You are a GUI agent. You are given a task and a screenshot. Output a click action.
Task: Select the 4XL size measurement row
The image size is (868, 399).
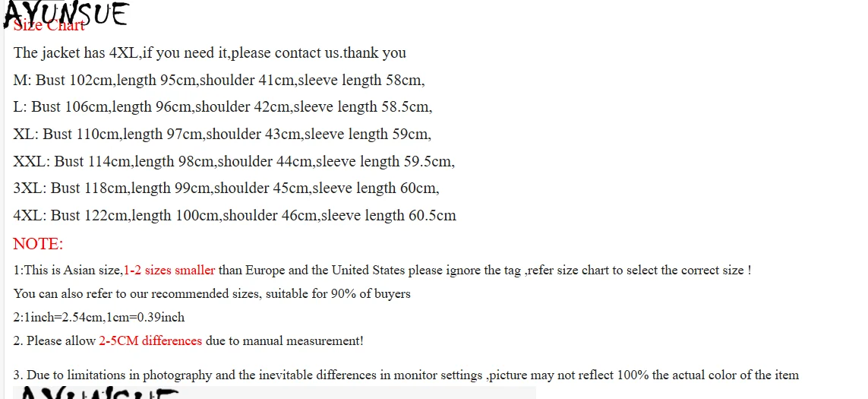coord(235,215)
